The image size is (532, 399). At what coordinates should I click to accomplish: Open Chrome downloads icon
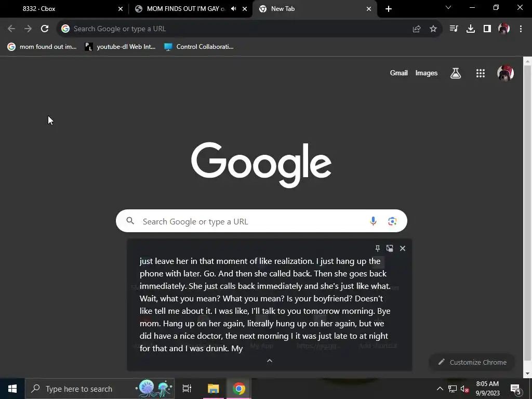(471, 29)
